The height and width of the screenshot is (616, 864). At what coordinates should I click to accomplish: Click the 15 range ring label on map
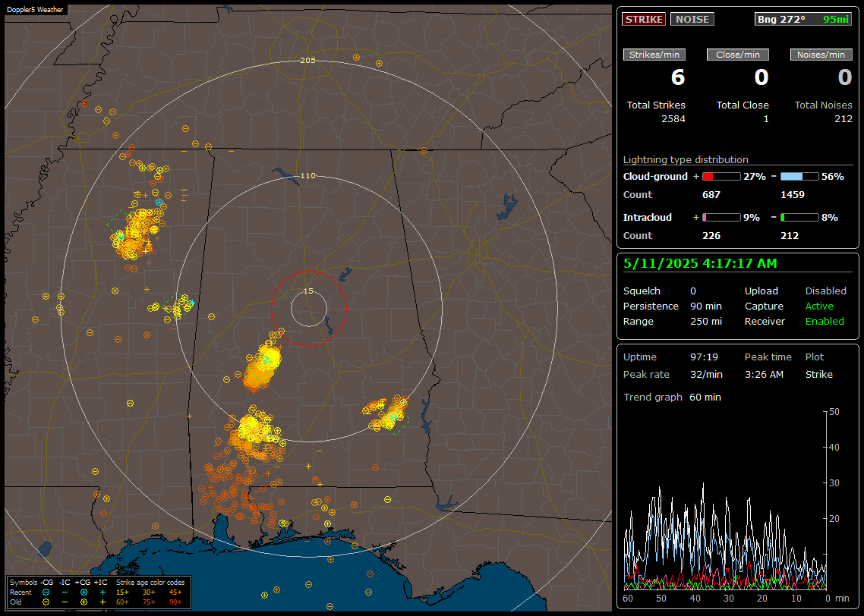click(x=308, y=291)
